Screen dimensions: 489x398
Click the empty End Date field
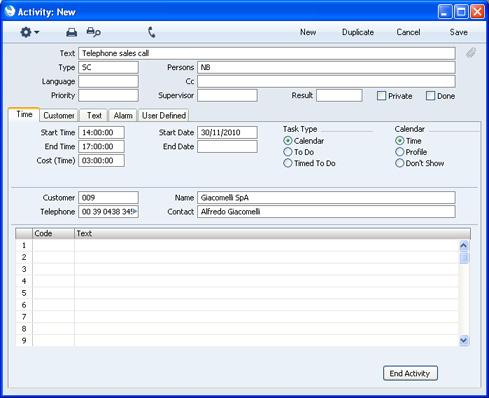click(x=227, y=146)
